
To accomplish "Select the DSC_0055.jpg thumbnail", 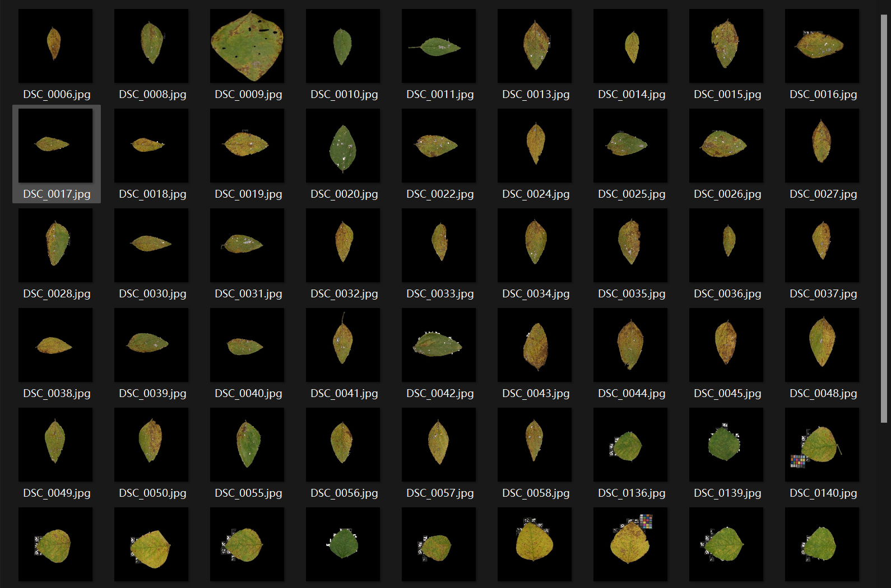I will (247, 445).
